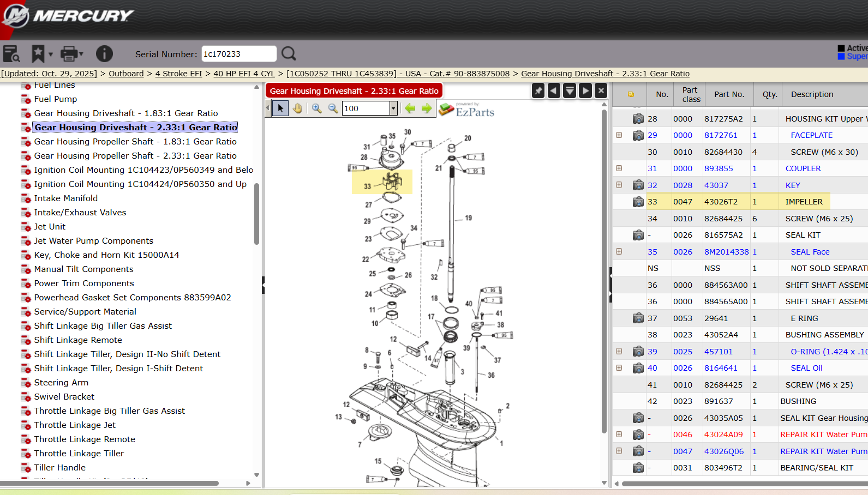Select the hand pan tool

pos(297,108)
